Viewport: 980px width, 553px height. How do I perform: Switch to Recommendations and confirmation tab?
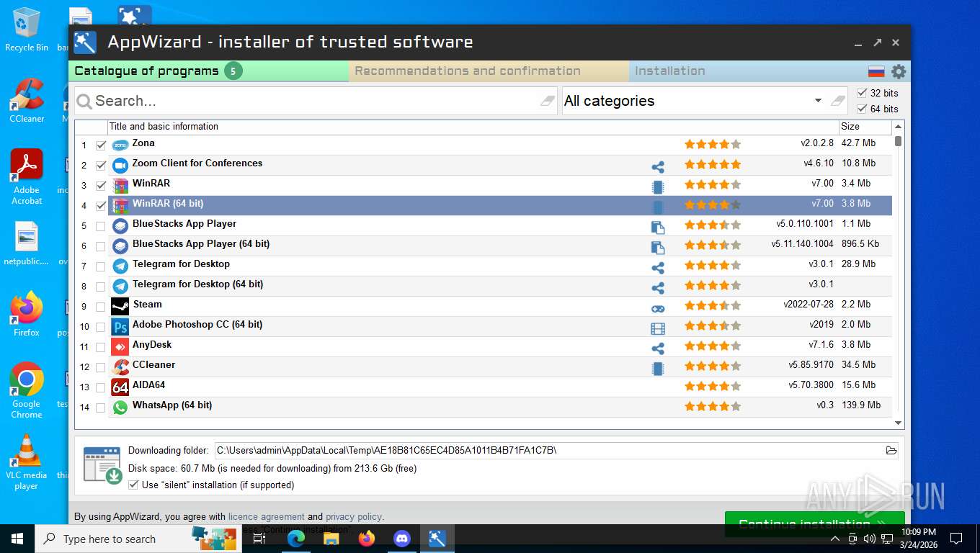489,71
